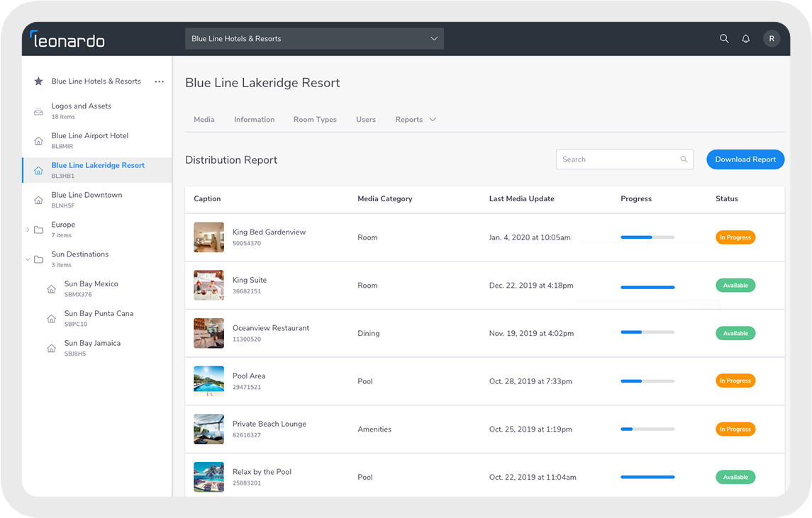Expand the Europe folder

(x=28, y=230)
